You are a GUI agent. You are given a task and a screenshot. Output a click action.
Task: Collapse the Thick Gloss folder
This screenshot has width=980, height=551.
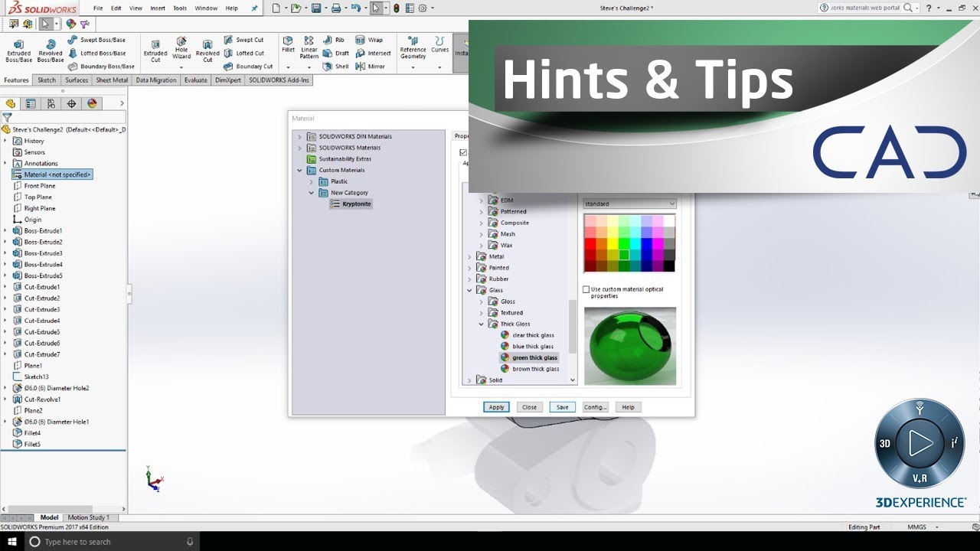pyautogui.click(x=482, y=324)
